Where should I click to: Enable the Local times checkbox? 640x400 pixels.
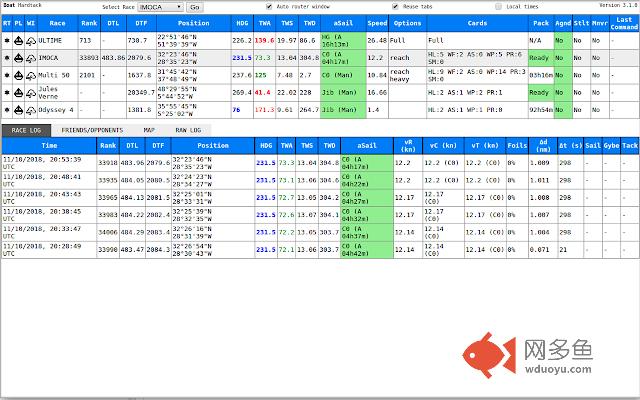pyautogui.click(x=498, y=7)
